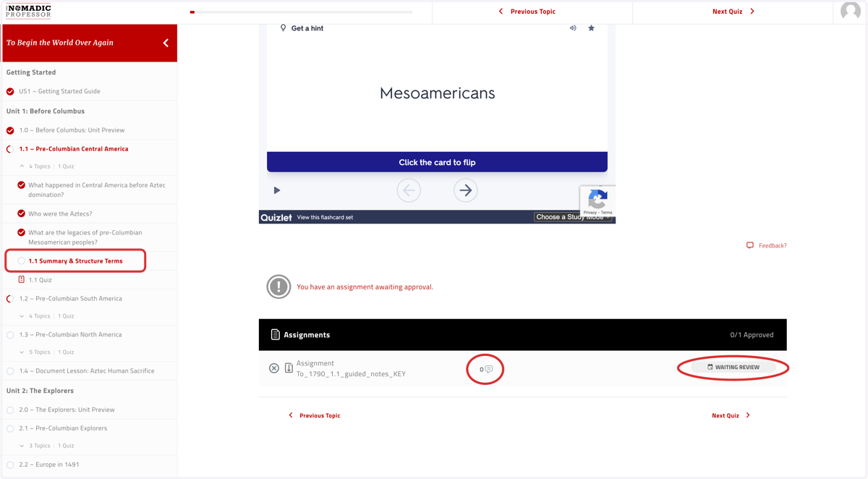The width and height of the screenshot is (868, 479).
Task: Open assignment comments bubble showing 0
Action: (x=486, y=369)
